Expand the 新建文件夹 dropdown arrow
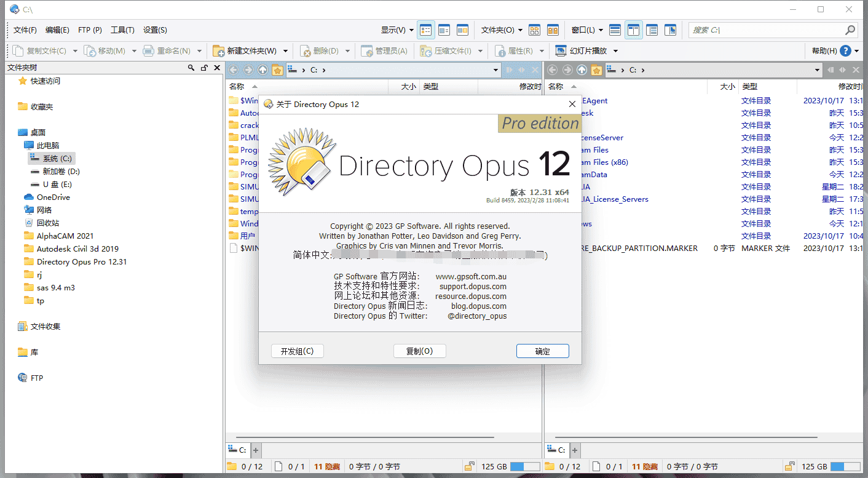 point(285,51)
